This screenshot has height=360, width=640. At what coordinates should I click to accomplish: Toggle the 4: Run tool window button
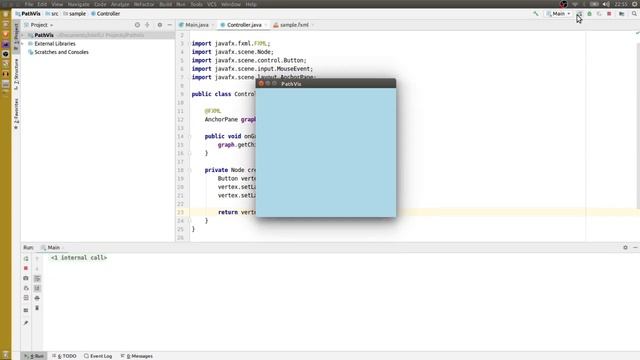[34, 356]
